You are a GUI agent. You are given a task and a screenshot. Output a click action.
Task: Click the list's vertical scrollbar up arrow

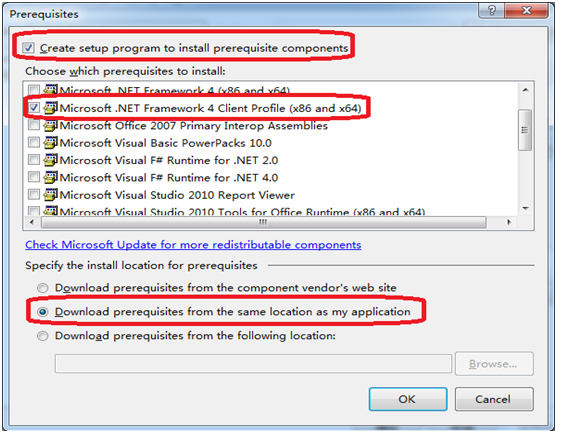pos(525,90)
